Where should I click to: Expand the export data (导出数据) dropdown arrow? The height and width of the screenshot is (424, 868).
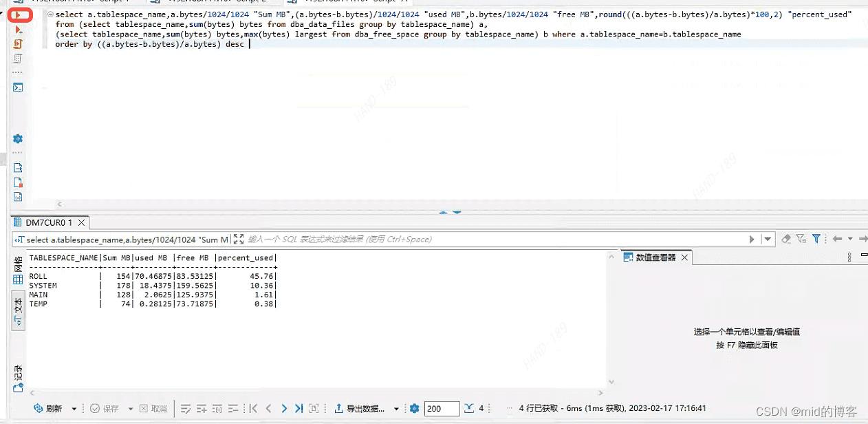(x=397, y=409)
